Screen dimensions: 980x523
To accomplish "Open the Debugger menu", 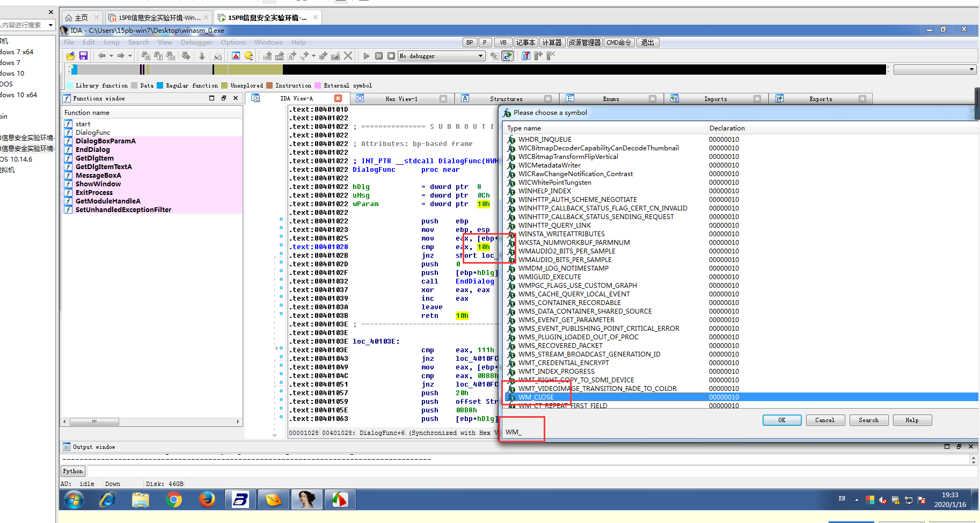I will pos(196,42).
